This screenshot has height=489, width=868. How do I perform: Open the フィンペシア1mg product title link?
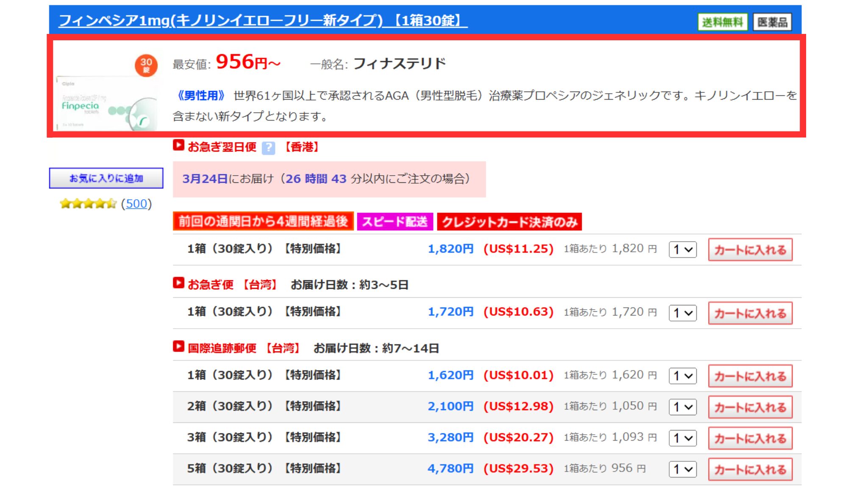(x=263, y=20)
